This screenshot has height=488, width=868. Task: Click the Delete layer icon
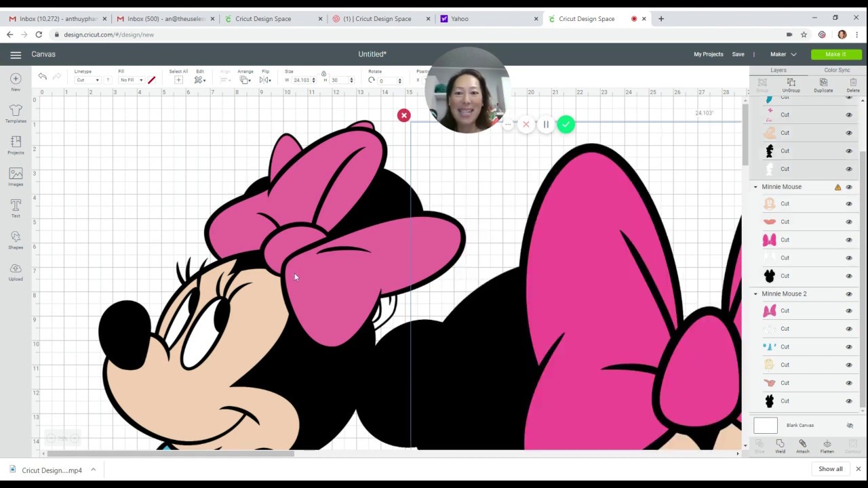click(853, 85)
